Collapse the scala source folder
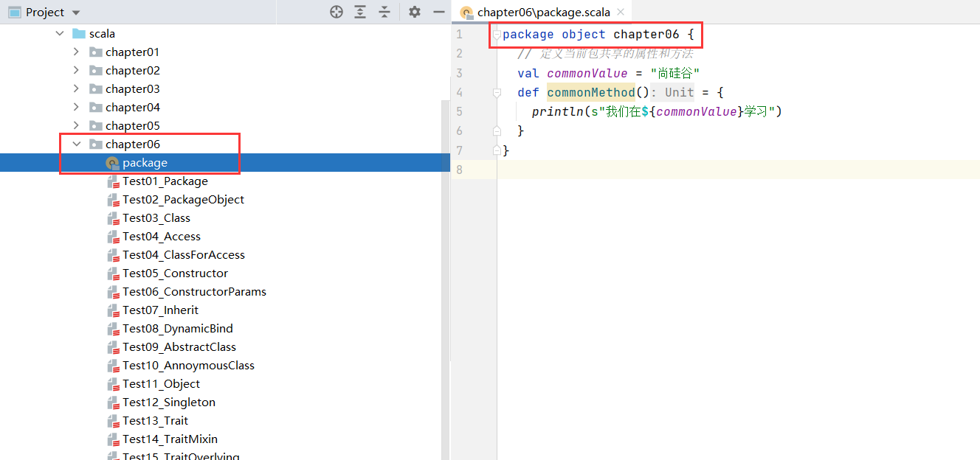Image resolution: width=980 pixels, height=460 pixels. 61,34
